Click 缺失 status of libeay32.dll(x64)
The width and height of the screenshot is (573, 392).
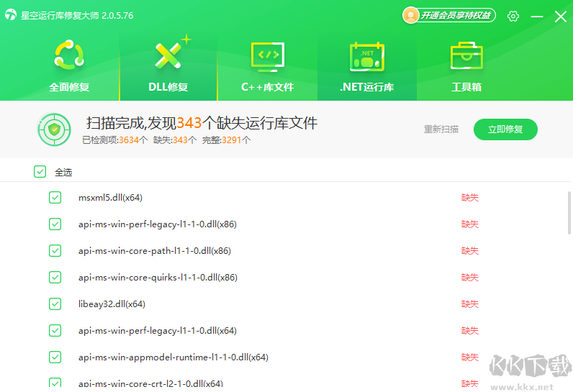(x=470, y=304)
